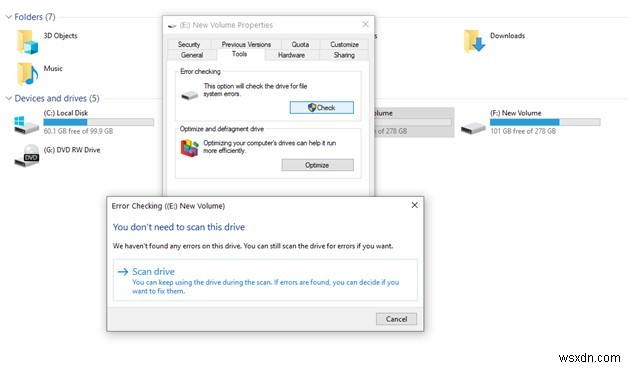Click the C: Local Disk usage bar
Viewport: 632px width, 368px height.
99,122
